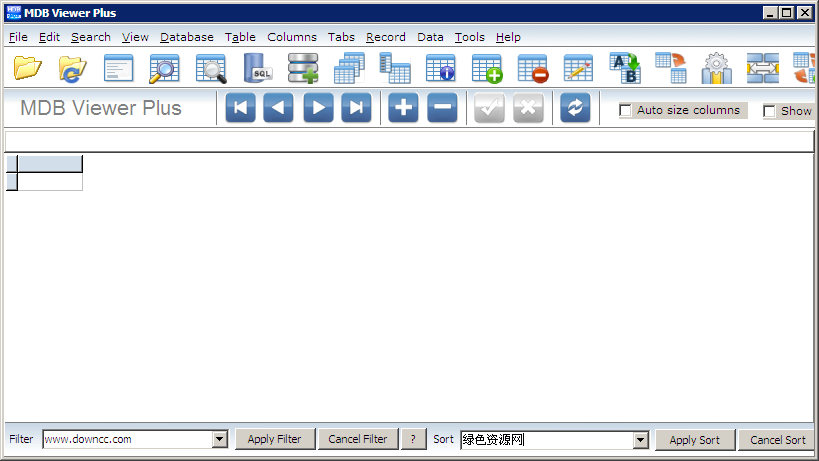Expand the Sort dropdown arrow
Screen dimensions: 819x461
coord(640,440)
